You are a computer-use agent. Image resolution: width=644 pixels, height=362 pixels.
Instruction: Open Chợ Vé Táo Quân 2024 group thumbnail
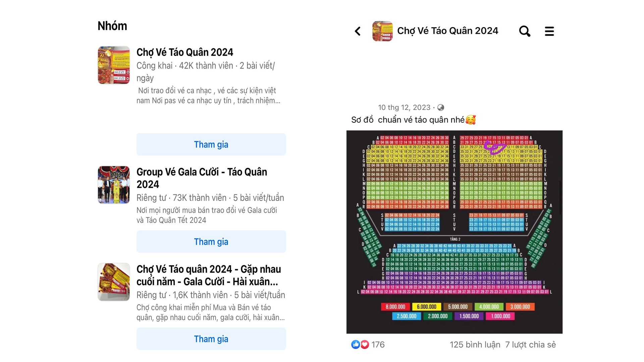114,65
